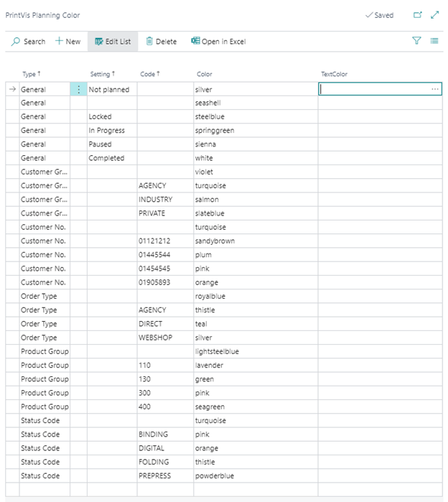This screenshot has width=448, height=502.
Task: Toggle Edit List mode
Action: coord(113,42)
